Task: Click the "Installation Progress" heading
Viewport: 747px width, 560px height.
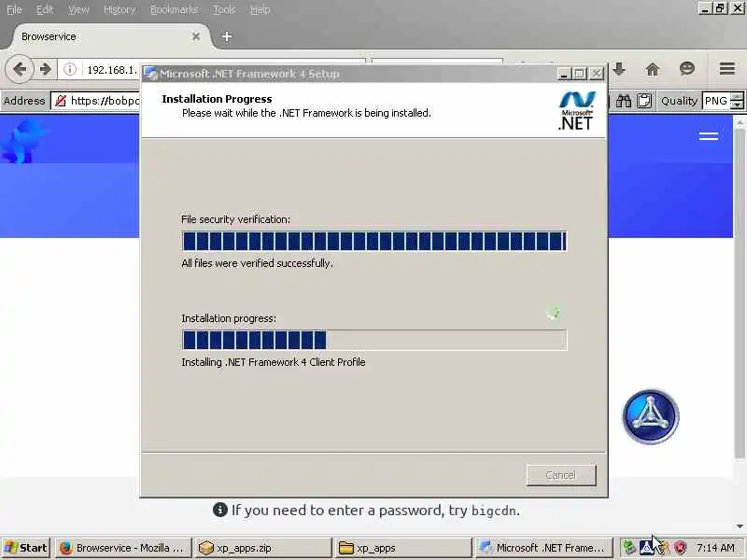Action: pos(217,99)
